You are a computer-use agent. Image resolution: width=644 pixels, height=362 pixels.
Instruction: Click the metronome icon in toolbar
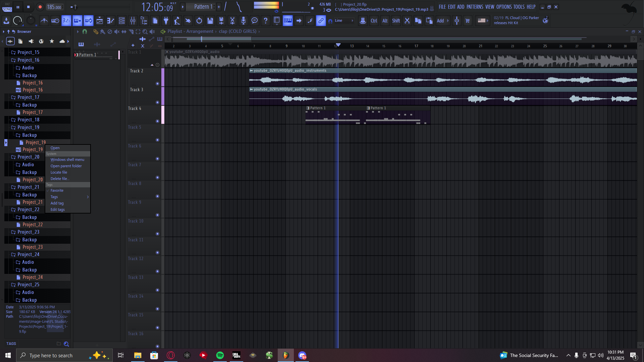coord(44,21)
